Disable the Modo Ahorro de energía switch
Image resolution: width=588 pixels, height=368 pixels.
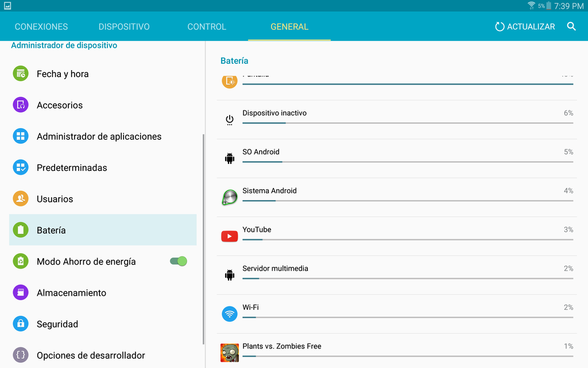[x=179, y=262]
